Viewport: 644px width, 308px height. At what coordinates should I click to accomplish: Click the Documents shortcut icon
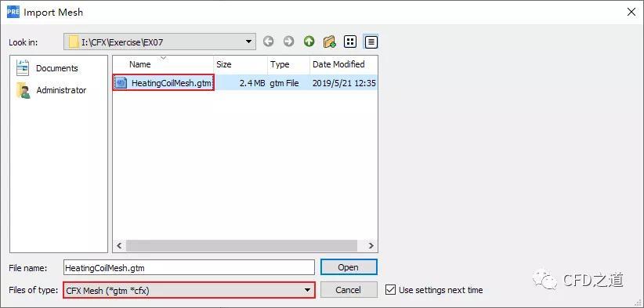[23, 67]
